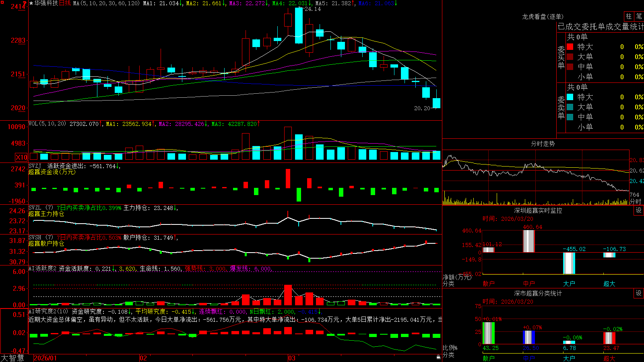Click the red 日线 period label
This screenshot has width=644, height=362.
coord(65,3)
